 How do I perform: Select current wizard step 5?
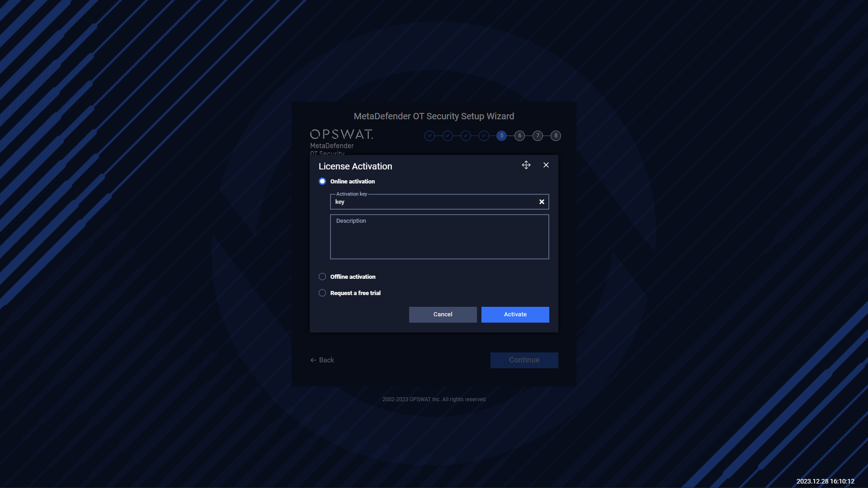click(502, 136)
